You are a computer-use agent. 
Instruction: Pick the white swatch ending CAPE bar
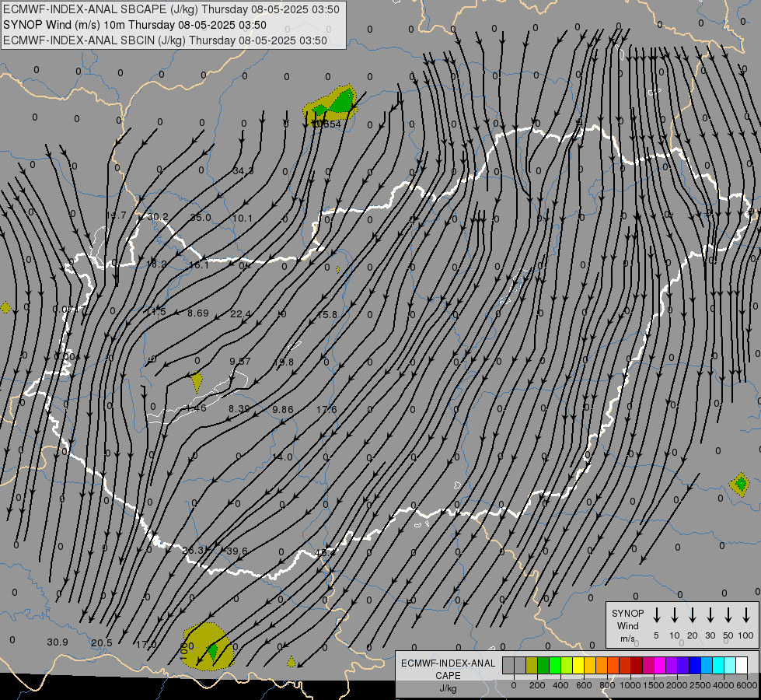742,665
